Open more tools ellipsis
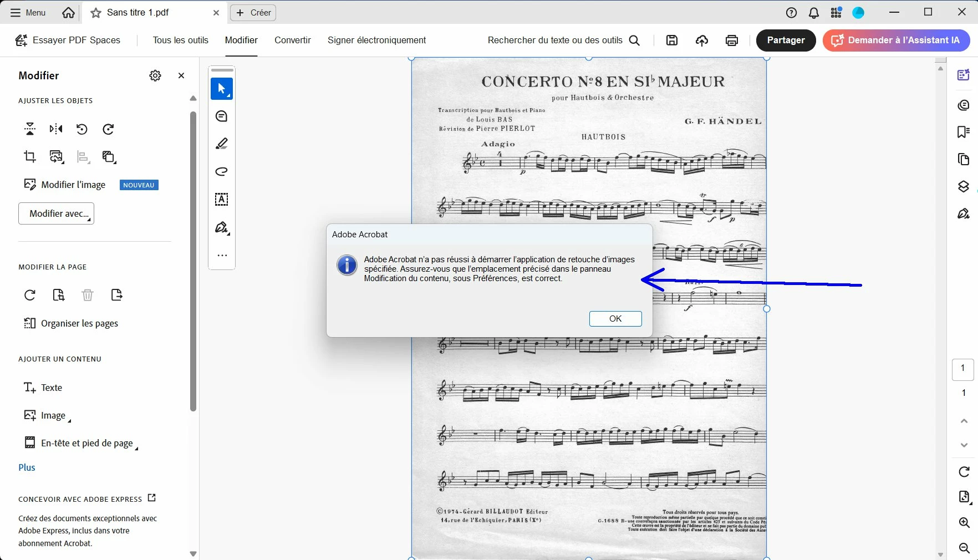 [222, 256]
